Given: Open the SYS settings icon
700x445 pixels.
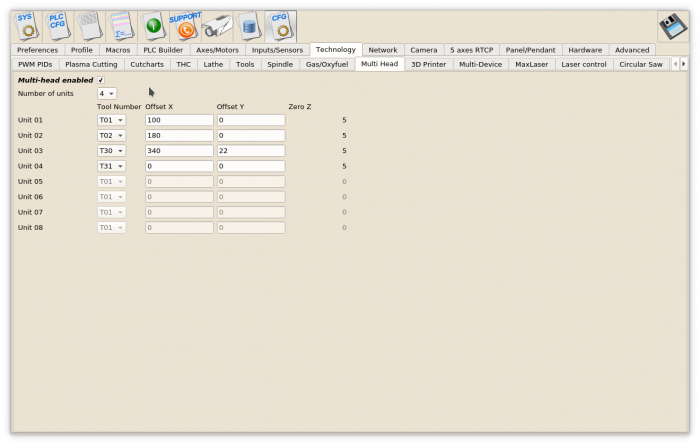Looking at the screenshot, I should click(x=25, y=25).
